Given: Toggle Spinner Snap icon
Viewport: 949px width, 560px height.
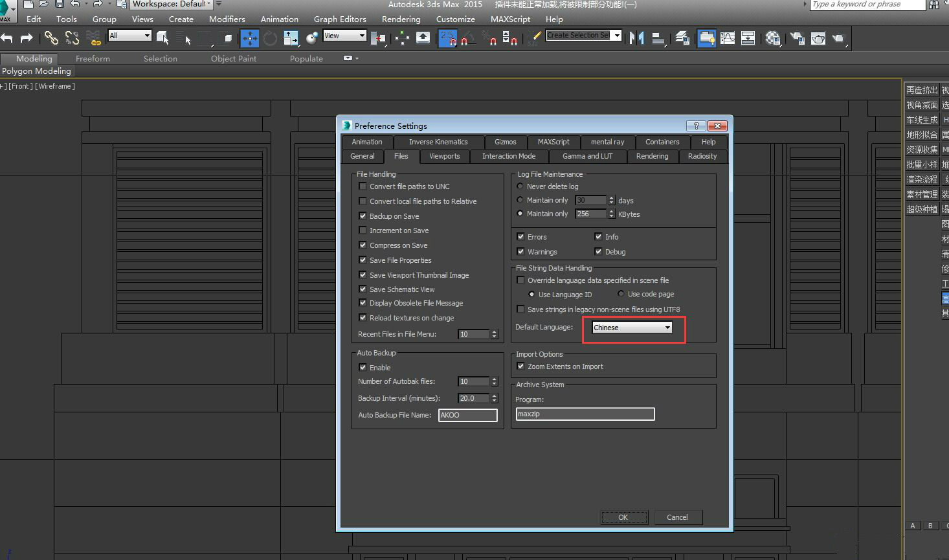Looking at the screenshot, I should click(510, 38).
